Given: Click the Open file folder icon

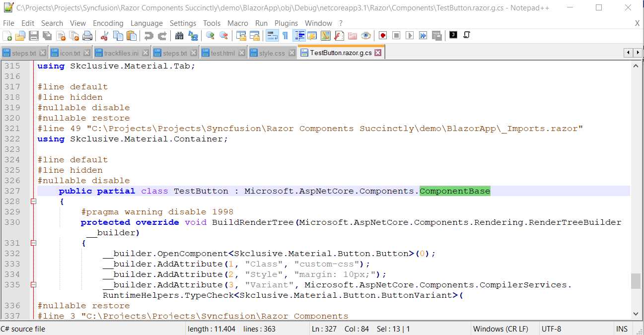Looking at the screenshot, I should click(x=20, y=35).
